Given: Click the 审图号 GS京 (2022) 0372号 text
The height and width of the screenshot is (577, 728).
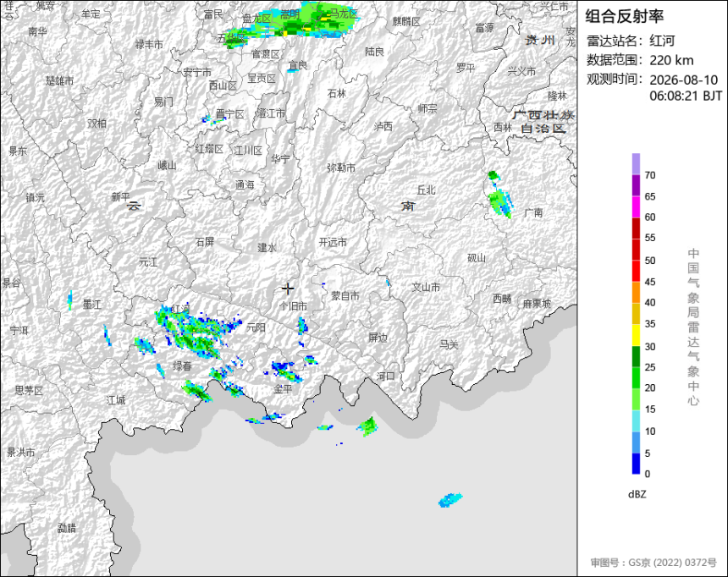Looking at the screenshot, I should tap(654, 562).
